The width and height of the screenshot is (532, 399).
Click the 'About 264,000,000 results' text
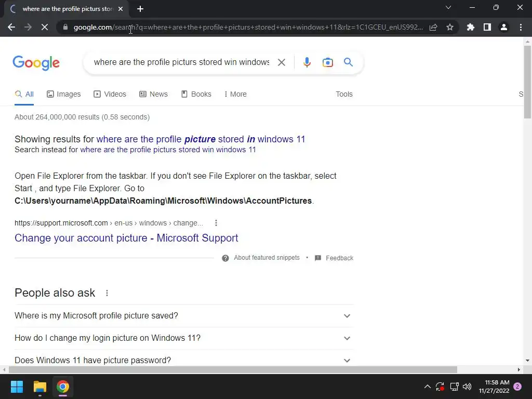(82, 117)
